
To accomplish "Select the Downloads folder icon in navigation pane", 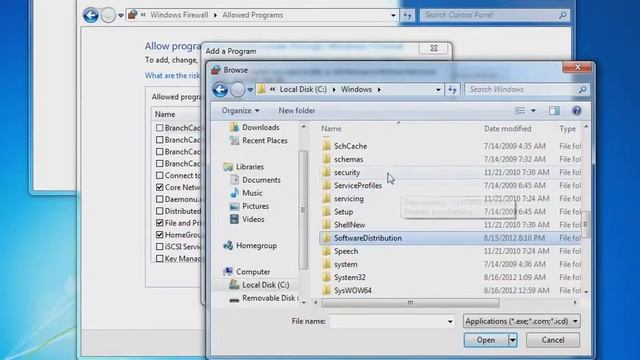I will coord(234,127).
